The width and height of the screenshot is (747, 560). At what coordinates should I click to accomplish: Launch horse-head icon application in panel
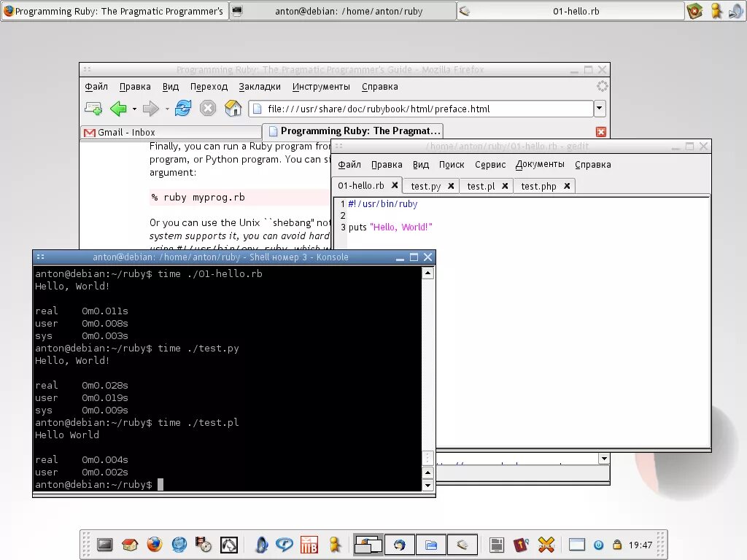228,544
